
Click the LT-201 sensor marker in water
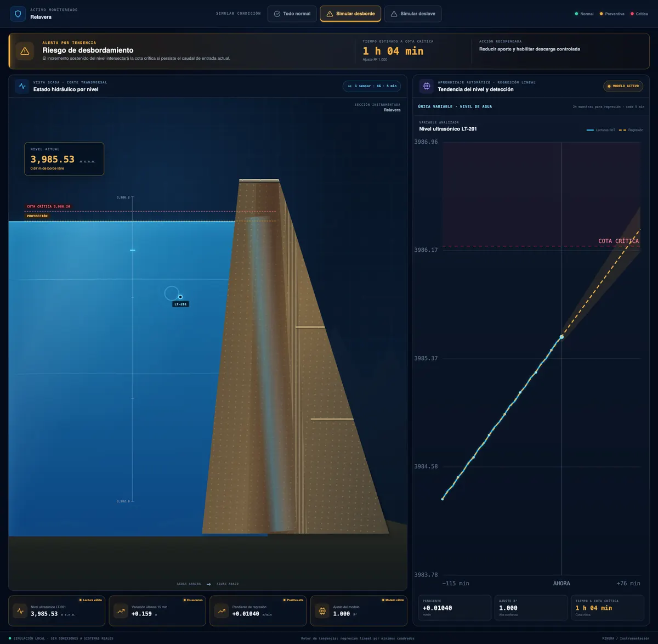[x=180, y=297]
